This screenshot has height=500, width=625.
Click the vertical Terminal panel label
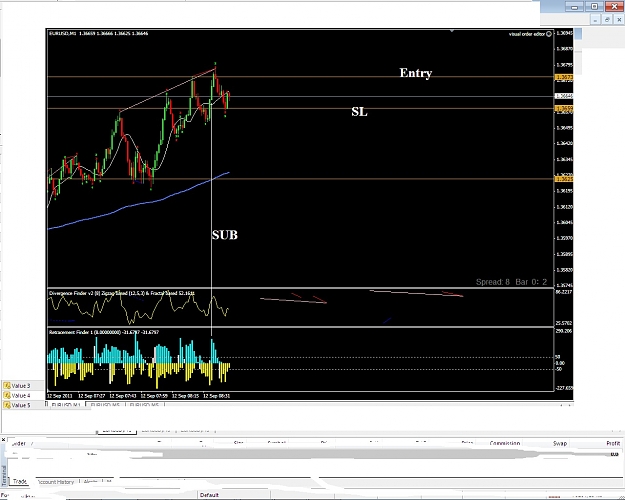4,475
